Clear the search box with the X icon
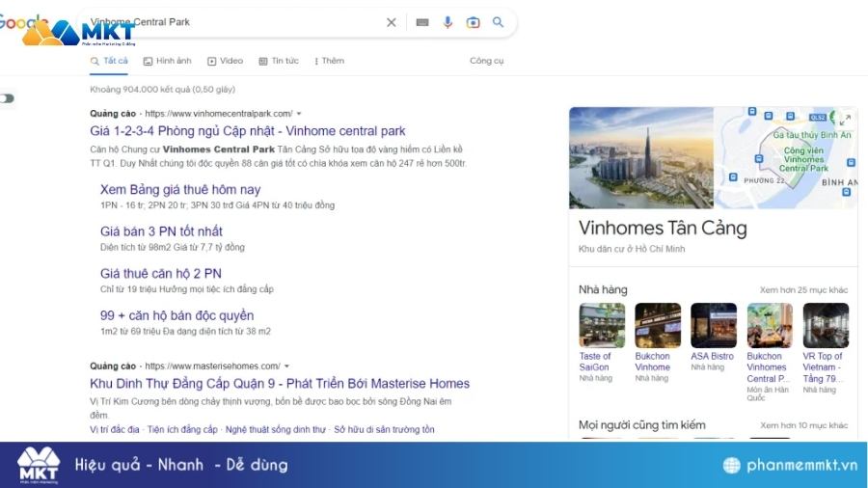The height and width of the screenshot is (488, 868). tap(391, 22)
